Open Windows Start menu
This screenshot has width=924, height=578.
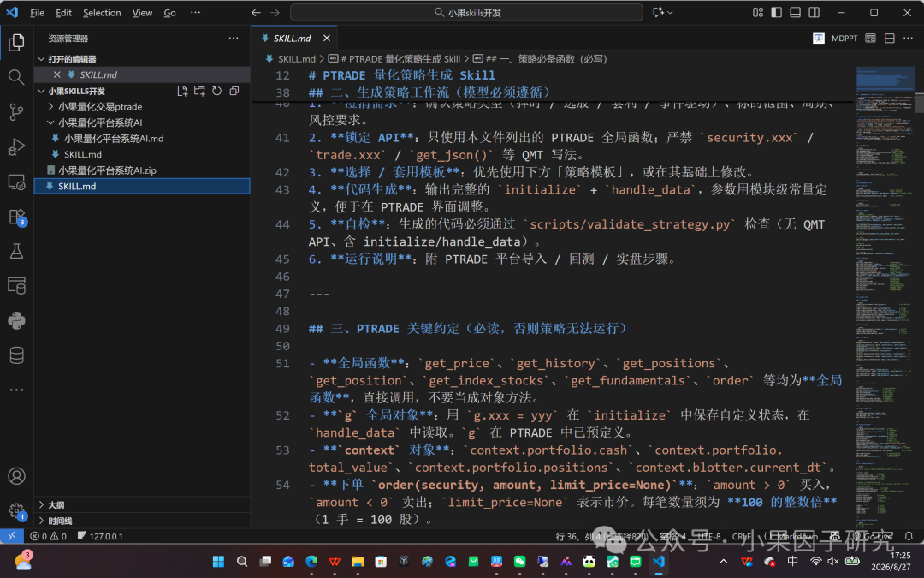click(219, 562)
